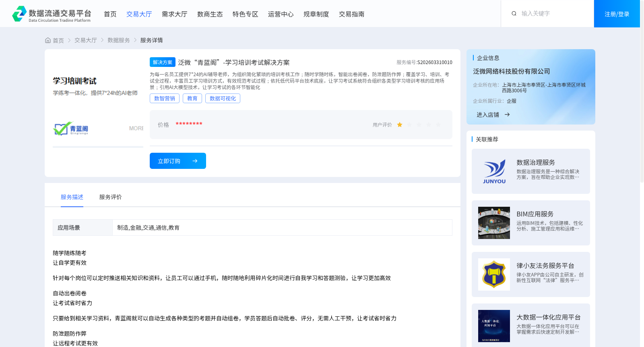Image resolution: width=644 pixels, height=347 pixels.
Task: Open 首页 navigation menu
Action: coord(110,14)
